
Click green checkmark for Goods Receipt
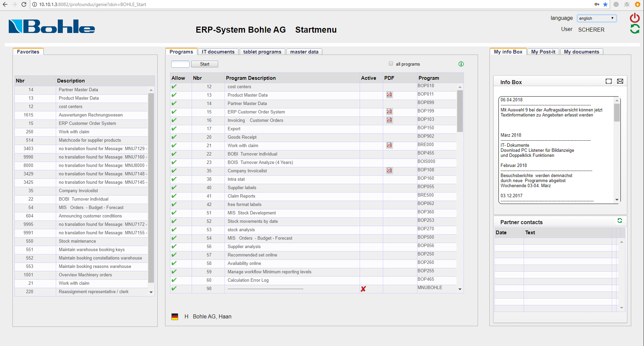(174, 137)
